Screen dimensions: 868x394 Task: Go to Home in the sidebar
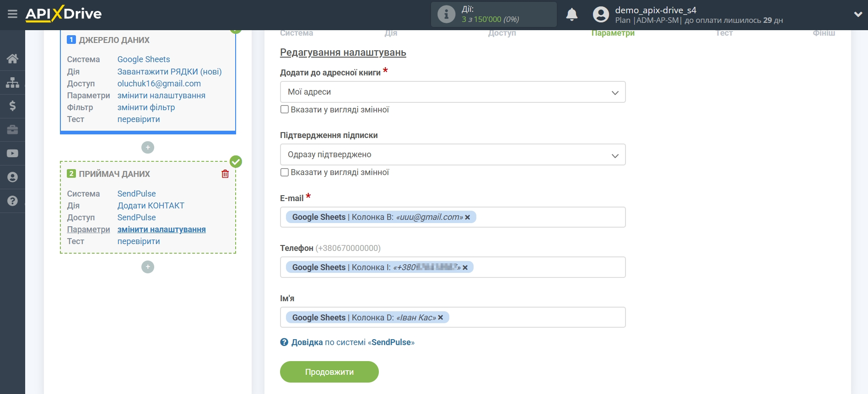[12, 59]
